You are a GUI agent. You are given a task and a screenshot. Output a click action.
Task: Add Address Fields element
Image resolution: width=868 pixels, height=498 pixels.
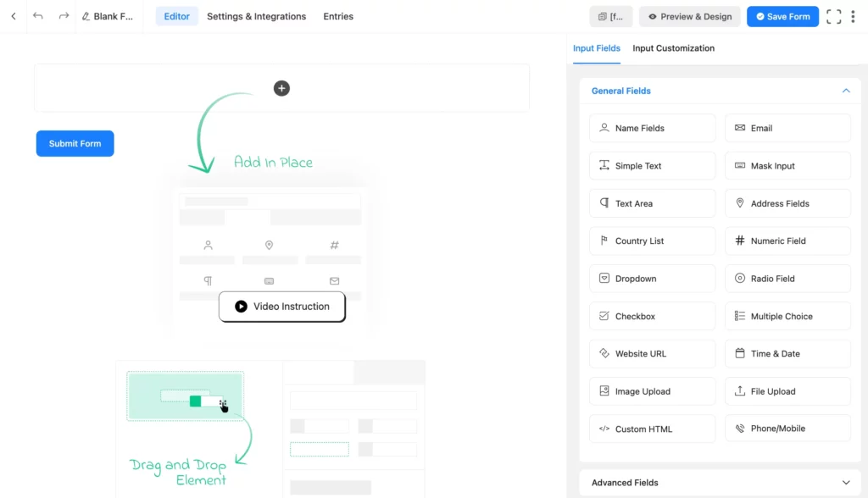787,203
